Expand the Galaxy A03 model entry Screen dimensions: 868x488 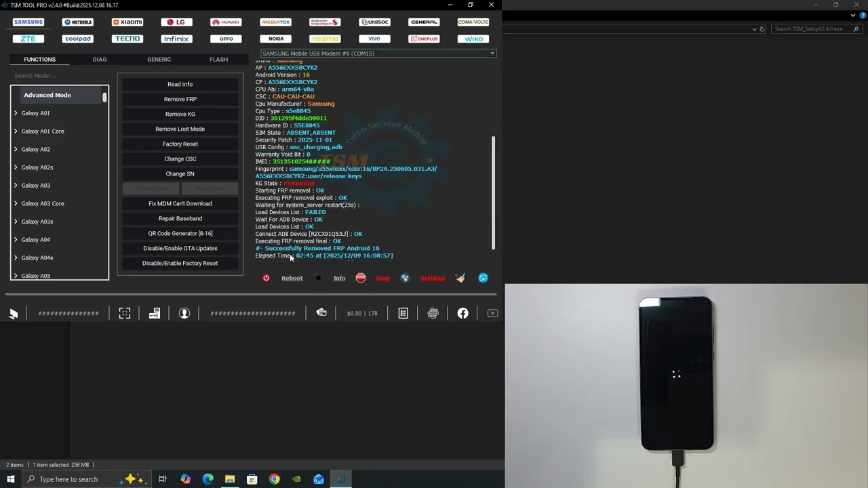[16, 186]
